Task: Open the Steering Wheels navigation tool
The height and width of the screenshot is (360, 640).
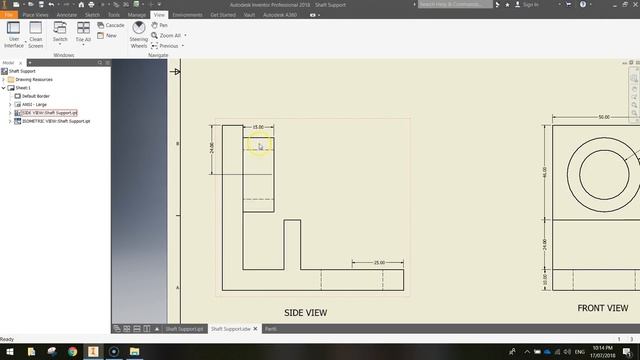Action: [x=139, y=35]
